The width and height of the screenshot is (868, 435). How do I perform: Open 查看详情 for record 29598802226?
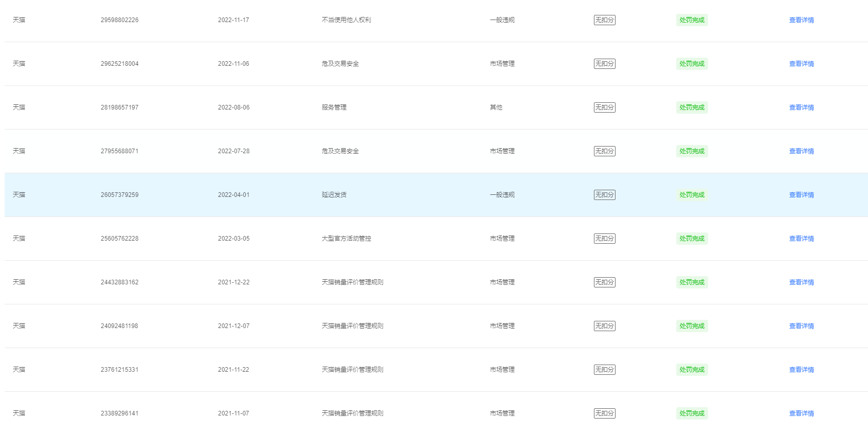click(x=801, y=20)
